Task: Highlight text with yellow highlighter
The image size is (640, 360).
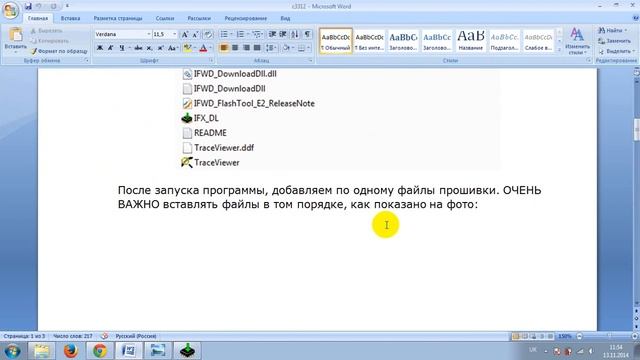Action: (187, 48)
